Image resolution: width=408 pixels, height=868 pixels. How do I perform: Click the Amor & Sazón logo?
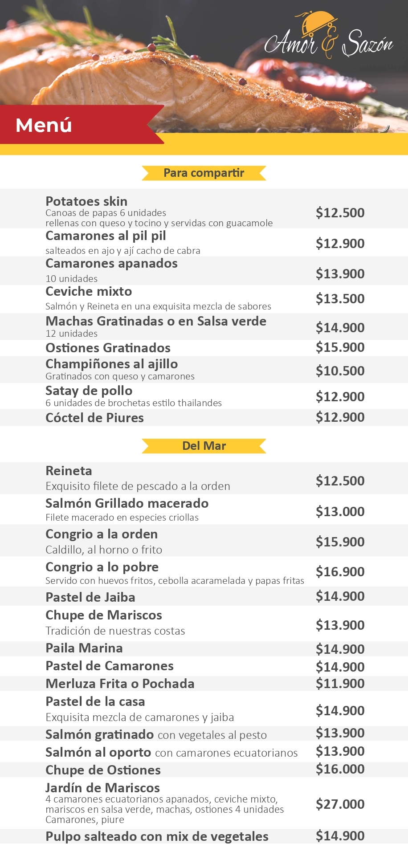[329, 39]
